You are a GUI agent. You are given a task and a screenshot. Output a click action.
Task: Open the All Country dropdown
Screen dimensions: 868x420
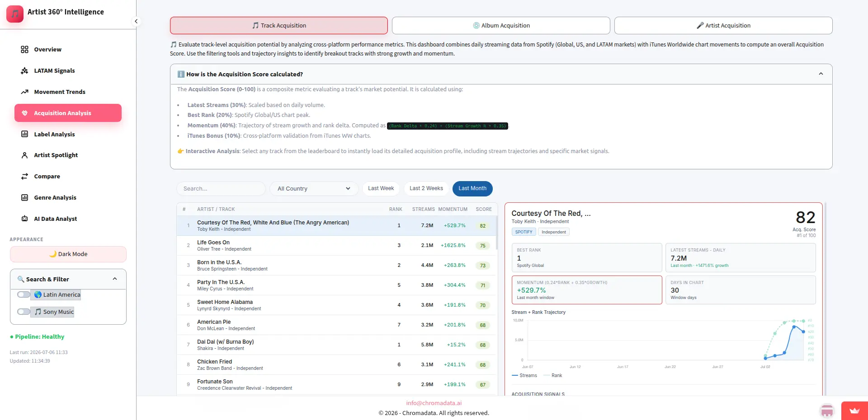[314, 188]
